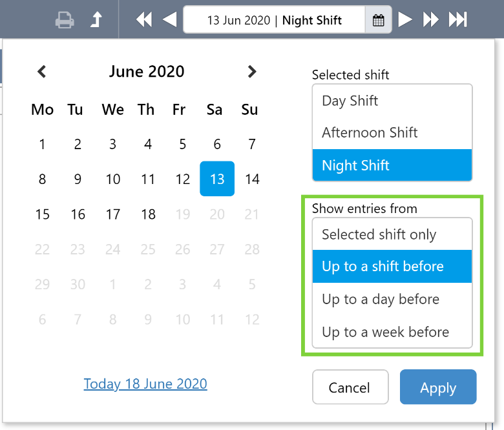
Task: Jump back with double left arrow
Action: pyautogui.click(x=144, y=20)
